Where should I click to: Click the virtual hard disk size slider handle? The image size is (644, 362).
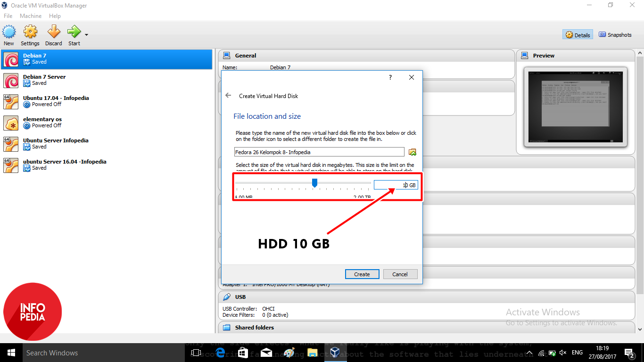(x=314, y=183)
